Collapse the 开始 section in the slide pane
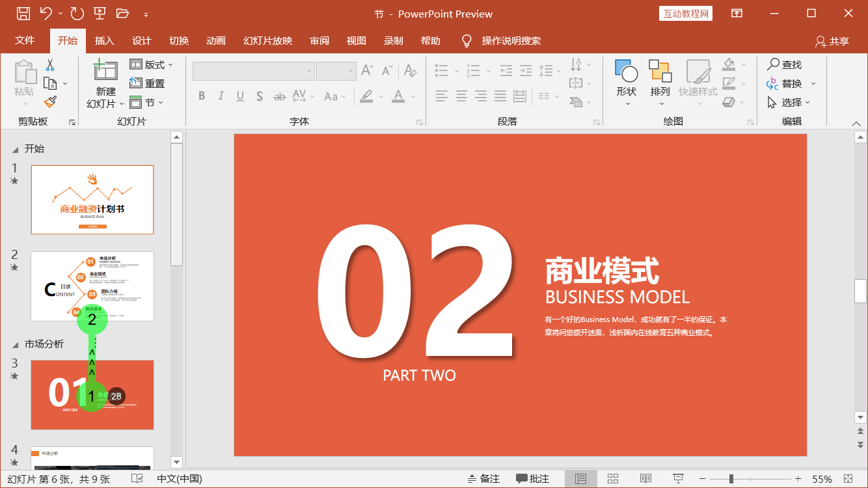868x488 pixels. point(16,149)
